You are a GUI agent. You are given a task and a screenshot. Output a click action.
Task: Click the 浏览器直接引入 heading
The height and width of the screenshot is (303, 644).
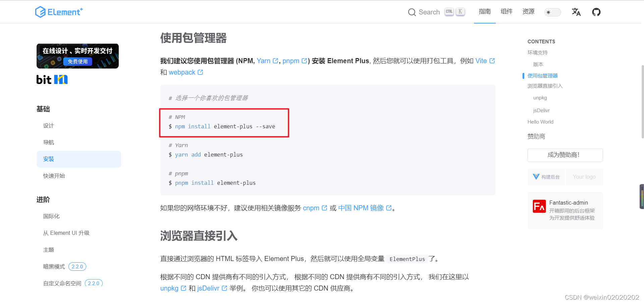click(x=199, y=236)
